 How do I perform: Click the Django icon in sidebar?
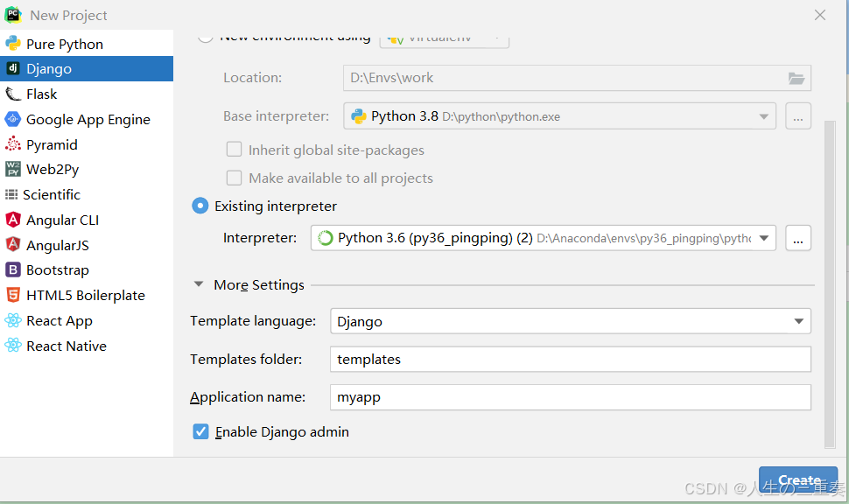(13, 68)
